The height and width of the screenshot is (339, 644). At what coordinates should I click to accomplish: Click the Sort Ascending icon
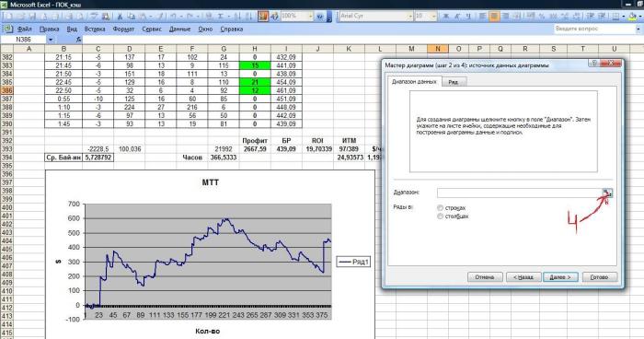[x=237, y=17]
